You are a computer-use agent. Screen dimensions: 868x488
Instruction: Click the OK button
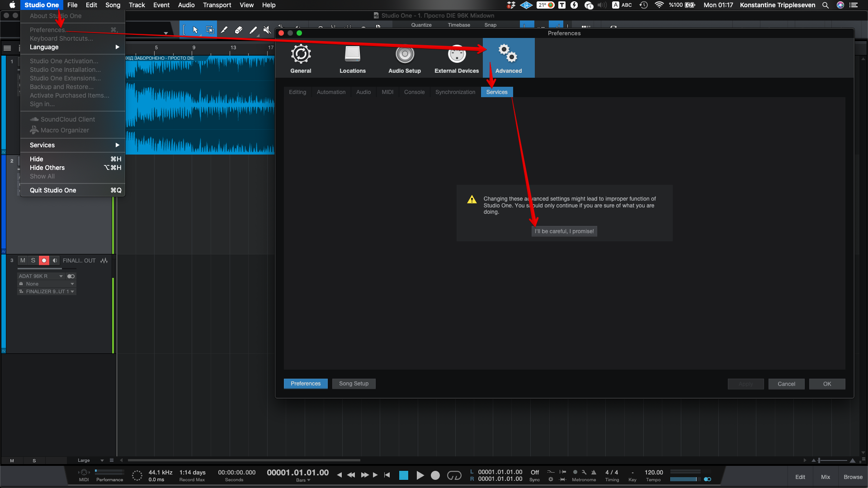coord(827,384)
